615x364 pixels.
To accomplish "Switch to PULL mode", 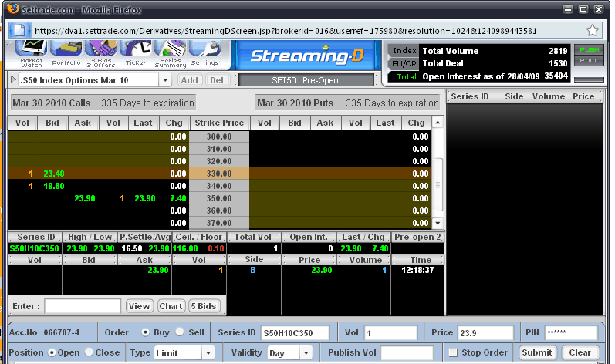I will point(589,61).
